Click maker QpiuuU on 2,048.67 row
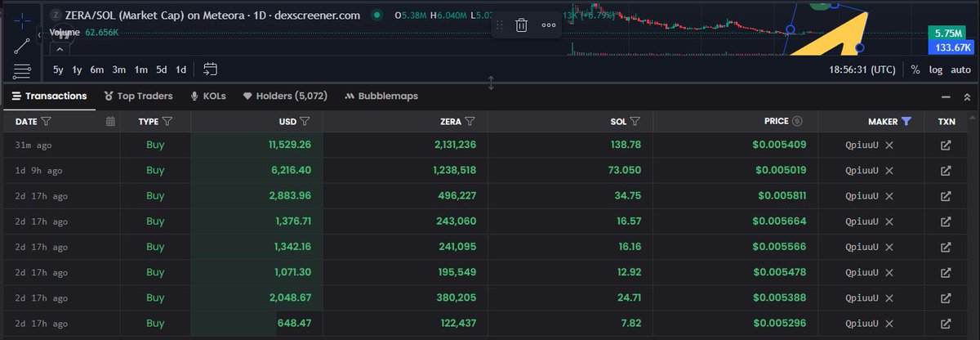980x340 pixels. click(862, 297)
